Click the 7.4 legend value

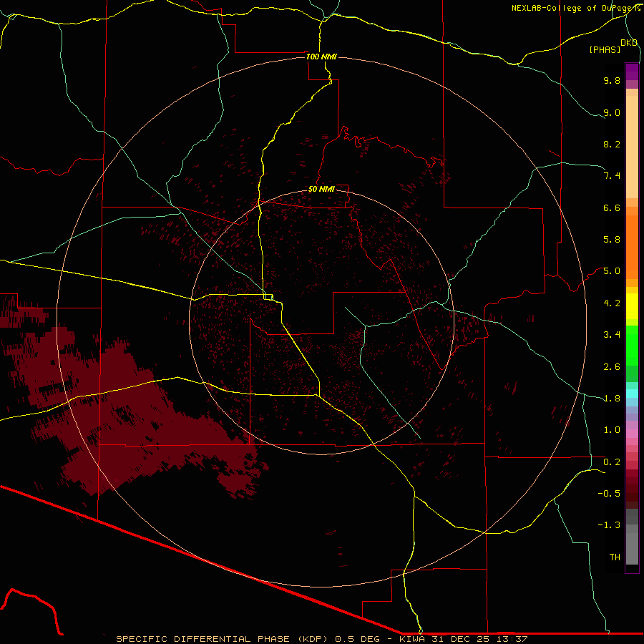[x=612, y=176]
